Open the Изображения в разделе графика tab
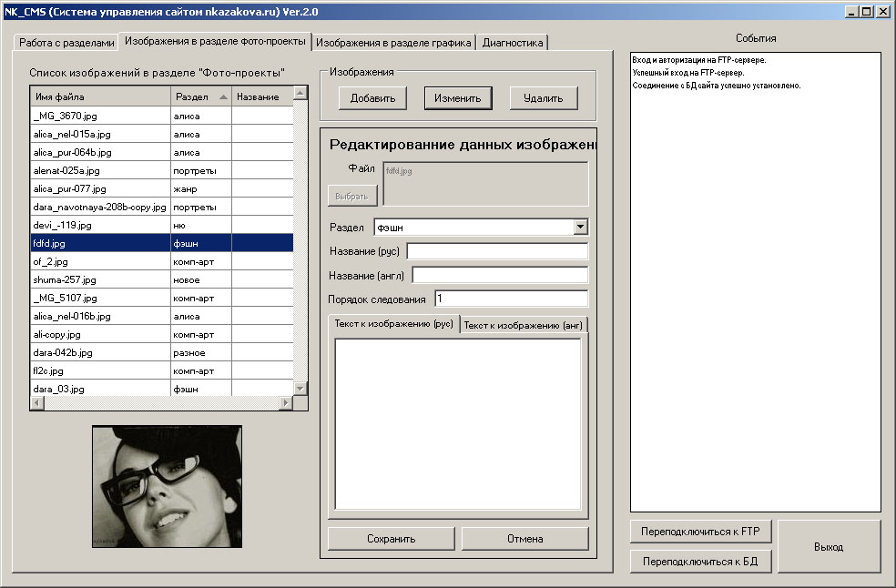Viewport: 896px width, 588px height. point(393,43)
